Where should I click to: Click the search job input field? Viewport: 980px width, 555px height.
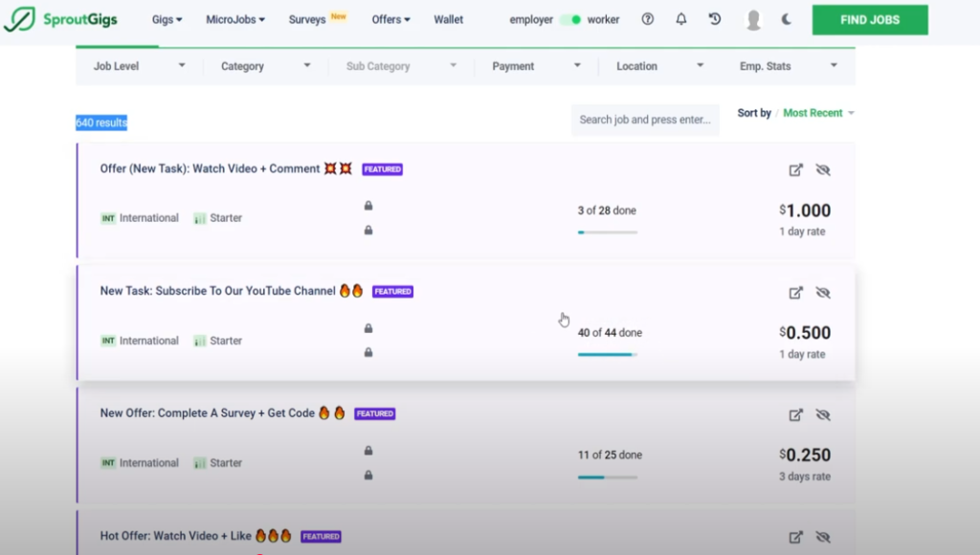(x=645, y=120)
